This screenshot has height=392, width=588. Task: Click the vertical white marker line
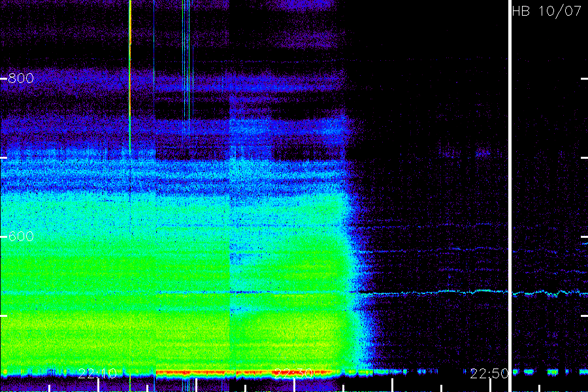pos(510,196)
